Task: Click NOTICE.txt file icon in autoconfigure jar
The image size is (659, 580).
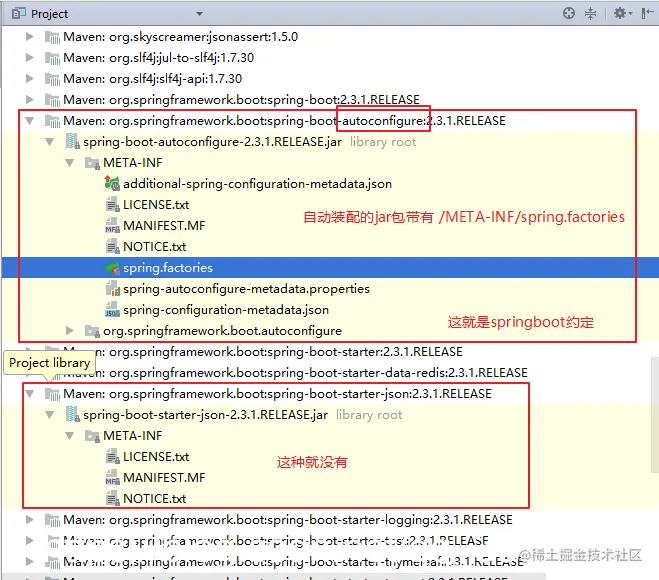Action: [x=112, y=246]
